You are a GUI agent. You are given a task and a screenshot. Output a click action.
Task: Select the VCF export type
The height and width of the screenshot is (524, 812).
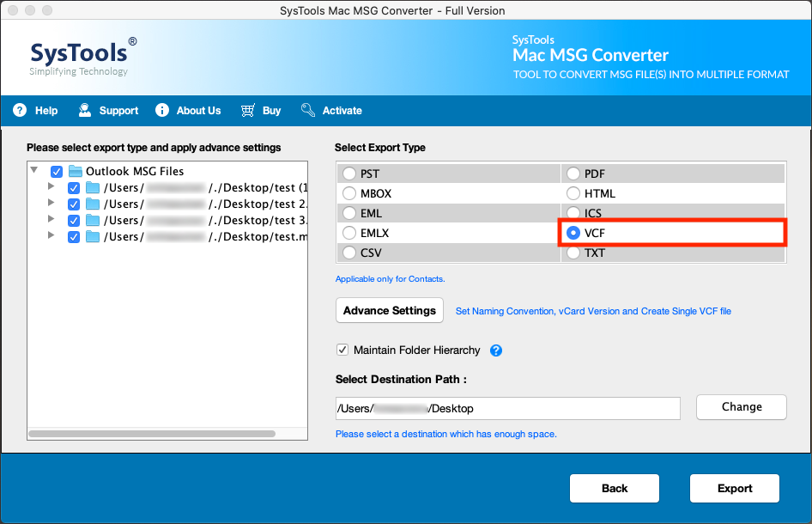573,233
